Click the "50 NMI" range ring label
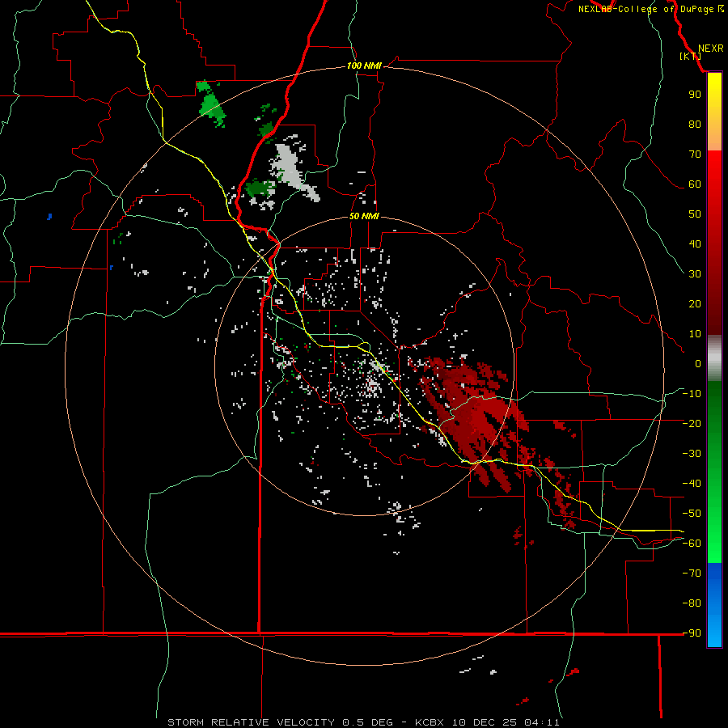Viewport: 728px width, 728px height. pos(364,216)
